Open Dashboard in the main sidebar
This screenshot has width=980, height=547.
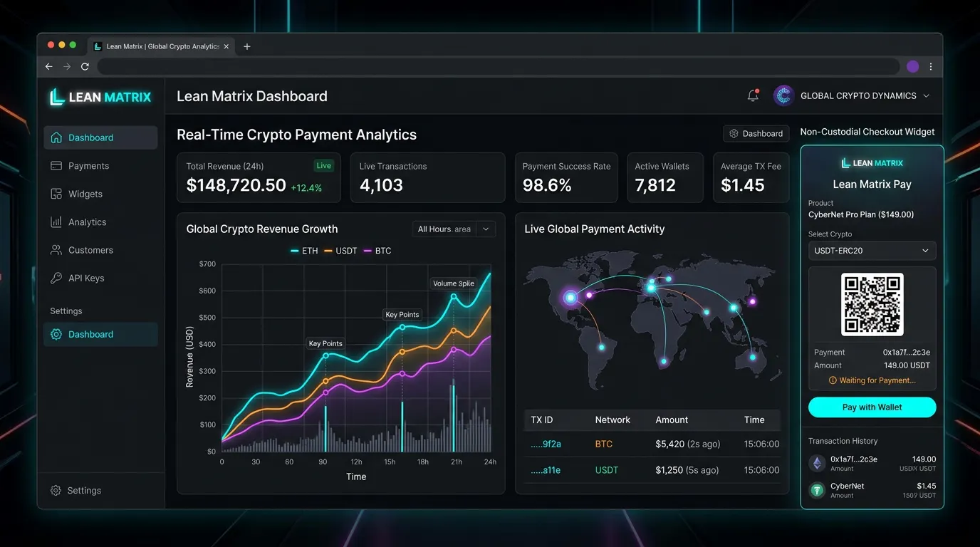click(x=100, y=137)
